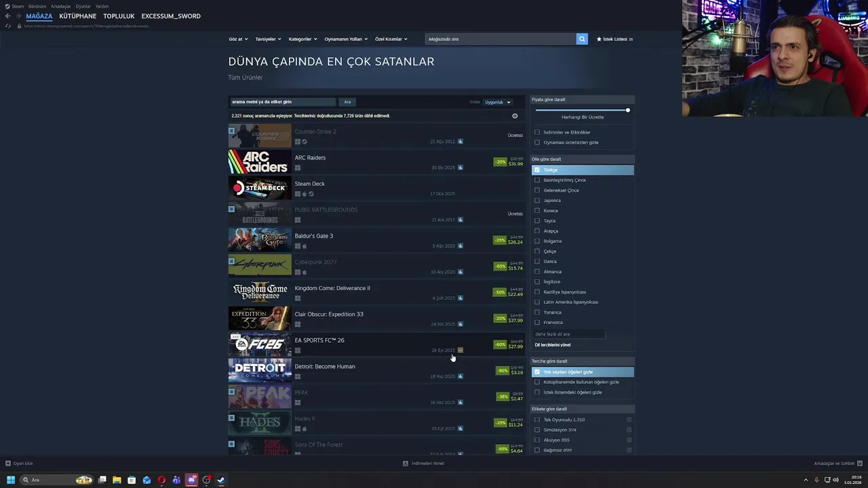This screenshot has width=868, height=488.
Task: Click Kingdom Come: Deliverance II capsule image
Action: [x=260, y=292]
